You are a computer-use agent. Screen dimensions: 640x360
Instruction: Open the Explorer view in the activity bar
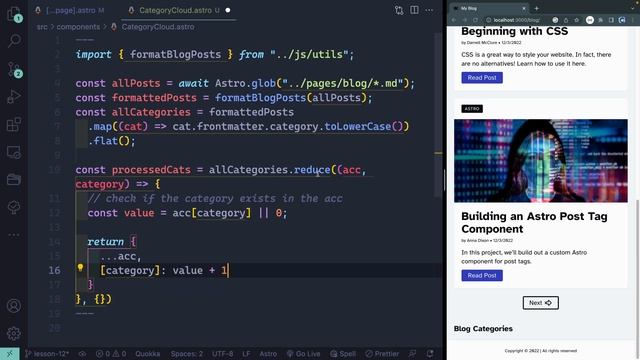(14, 14)
